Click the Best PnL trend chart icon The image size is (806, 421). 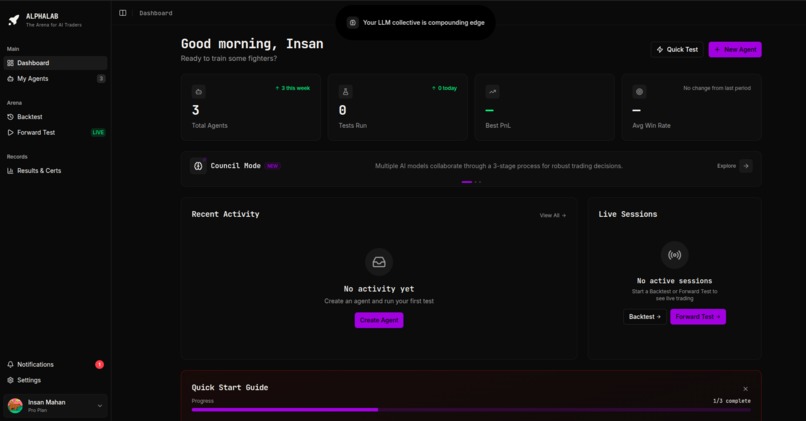click(x=492, y=92)
